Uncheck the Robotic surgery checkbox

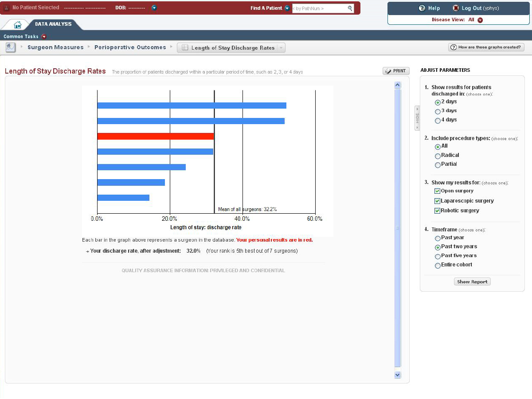pyautogui.click(x=438, y=211)
